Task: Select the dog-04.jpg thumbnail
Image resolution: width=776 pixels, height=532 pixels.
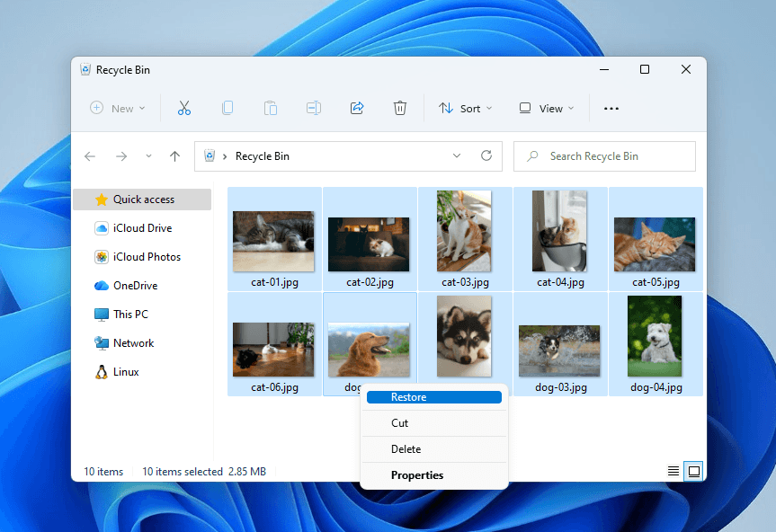Action: (x=655, y=336)
